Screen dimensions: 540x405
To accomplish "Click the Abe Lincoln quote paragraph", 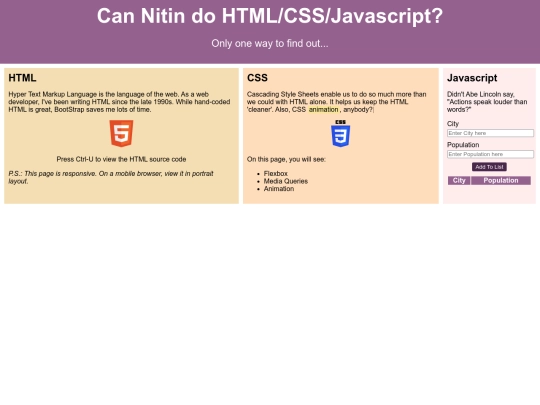I will pos(487,102).
